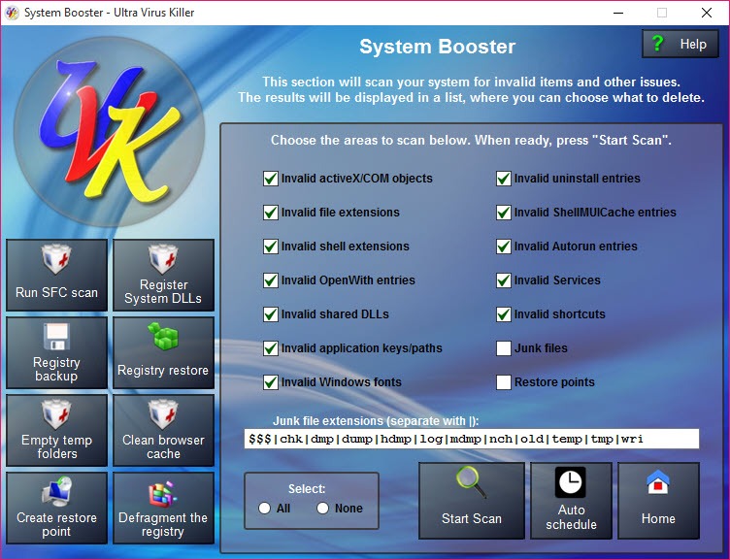The image size is (730, 560).
Task: Uncheck Invalid shell extensions
Action: pos(271,247)
